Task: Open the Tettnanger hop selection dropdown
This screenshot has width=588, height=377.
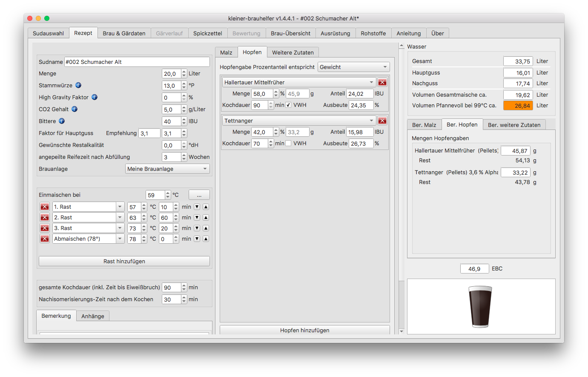Action: click(x=298, y=121)
